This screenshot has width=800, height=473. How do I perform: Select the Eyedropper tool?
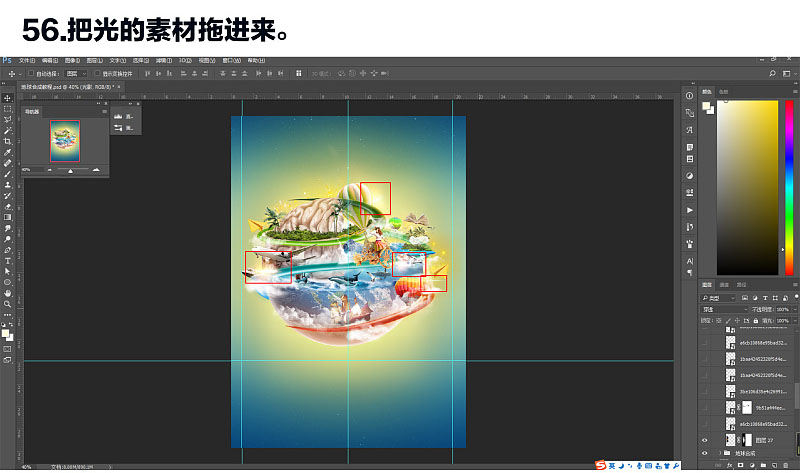(8, 152)
